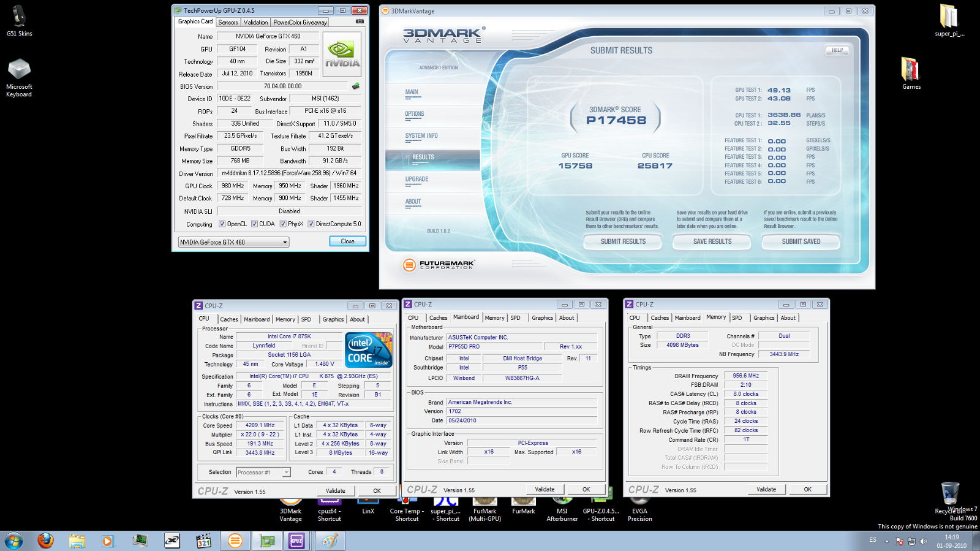Open the Recycle Bin
Image resolution: width=980 pixels, height=551 pixels.
[950, 498]
